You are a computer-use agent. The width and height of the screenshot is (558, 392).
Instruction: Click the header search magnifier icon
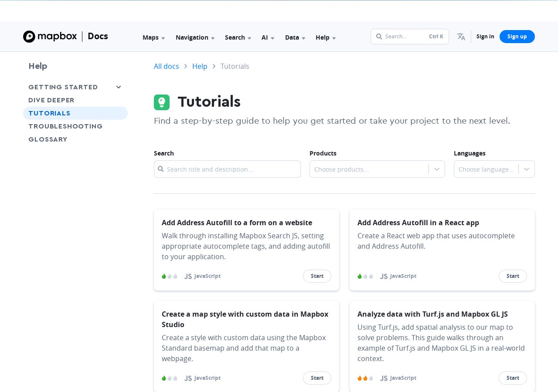coord(379,37)
